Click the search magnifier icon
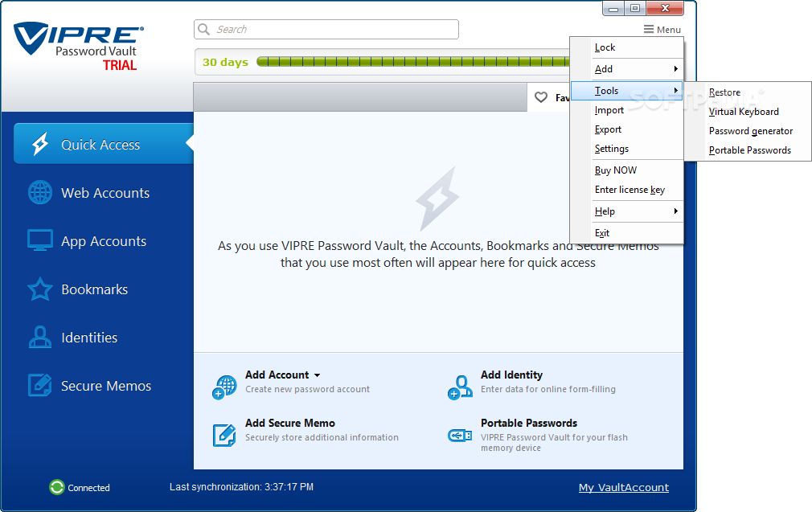 pyautogui.click(x=204, y=29)
